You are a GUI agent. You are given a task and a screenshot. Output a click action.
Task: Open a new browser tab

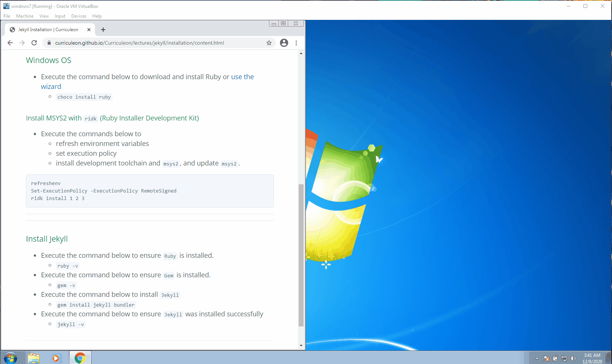(x=103, y=30)
